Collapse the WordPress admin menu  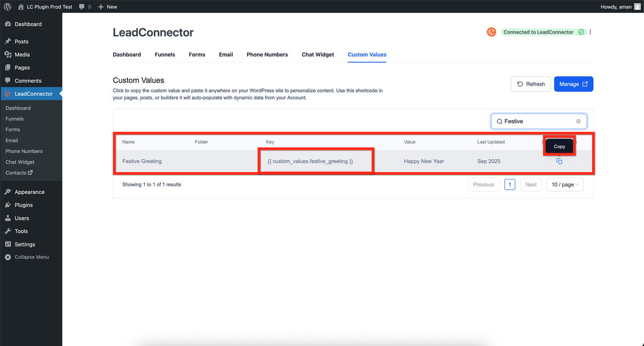pos(31,257)
